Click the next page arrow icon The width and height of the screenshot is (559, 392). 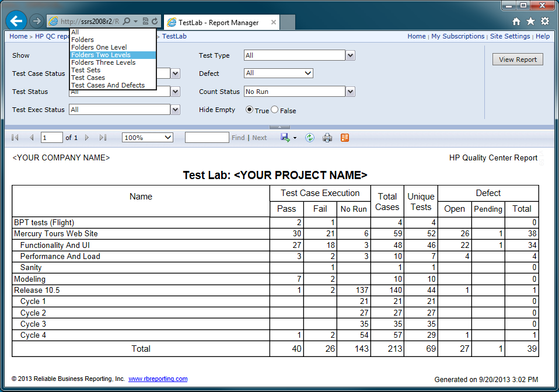(87, 137)
